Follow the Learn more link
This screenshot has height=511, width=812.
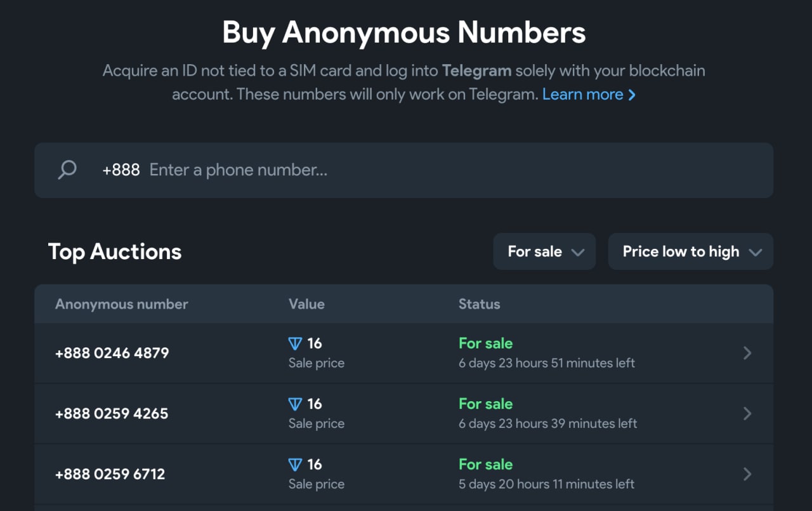(582, 95)
